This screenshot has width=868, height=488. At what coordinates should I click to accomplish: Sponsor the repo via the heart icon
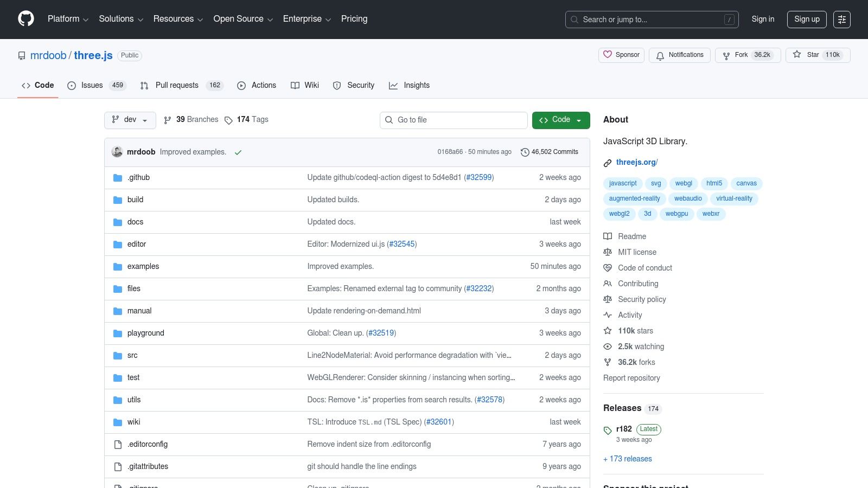tap(608, 55)
